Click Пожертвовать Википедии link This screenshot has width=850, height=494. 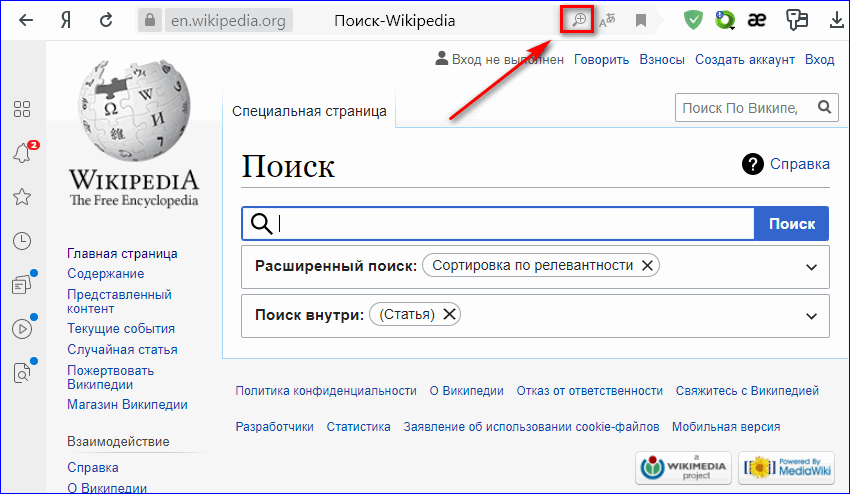coord(111,377)
